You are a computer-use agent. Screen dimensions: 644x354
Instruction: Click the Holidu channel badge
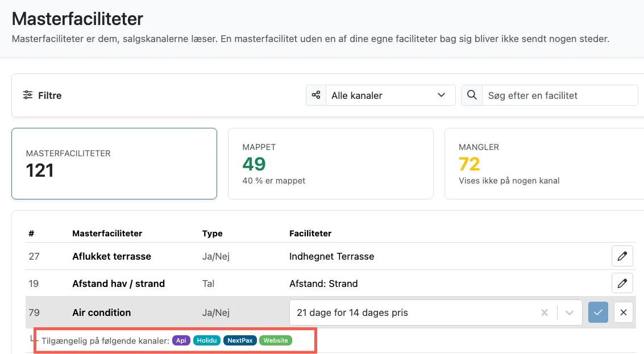point(206,340)
